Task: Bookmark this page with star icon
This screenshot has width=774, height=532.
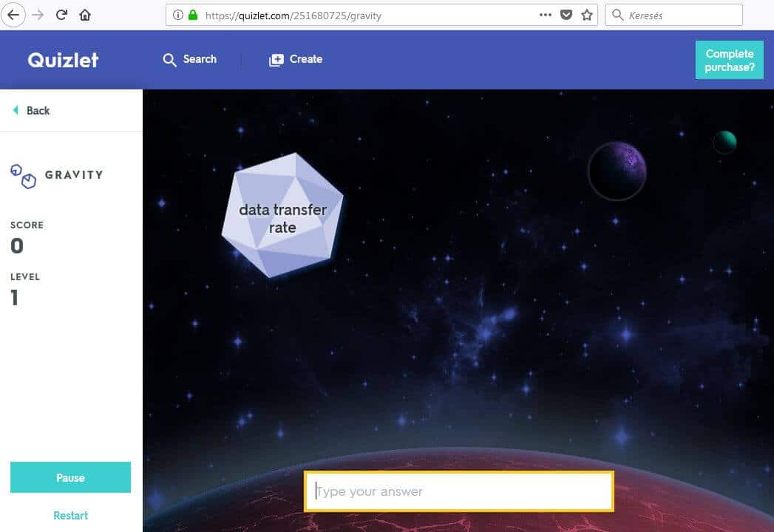Action: point(586,16)
